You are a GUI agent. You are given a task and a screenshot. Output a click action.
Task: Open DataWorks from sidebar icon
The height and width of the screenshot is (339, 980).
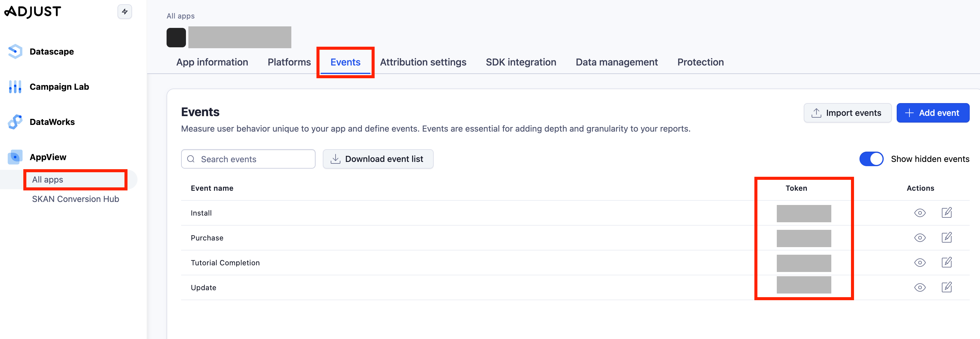coord(15,122)
